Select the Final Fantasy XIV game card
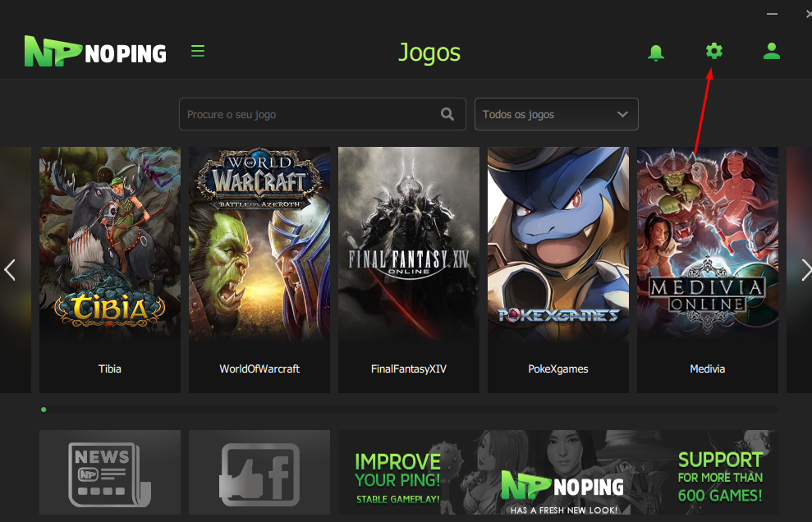 (x=409, y=270)
